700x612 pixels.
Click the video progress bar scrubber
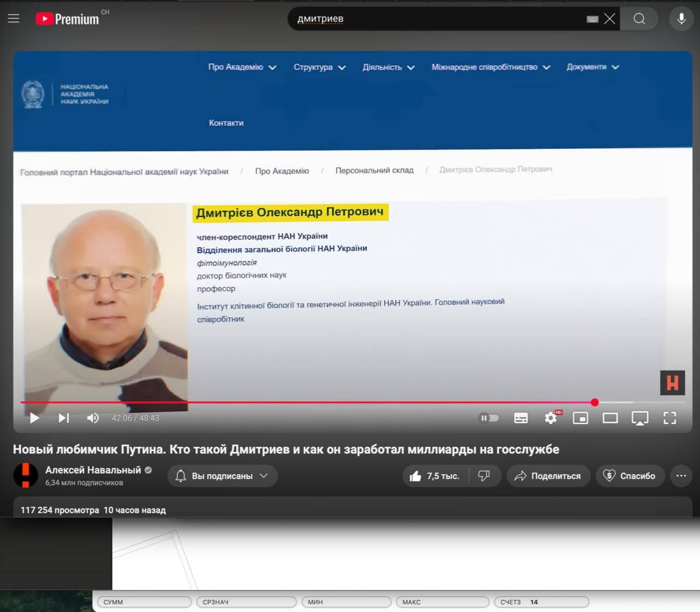tap(594, 403)
